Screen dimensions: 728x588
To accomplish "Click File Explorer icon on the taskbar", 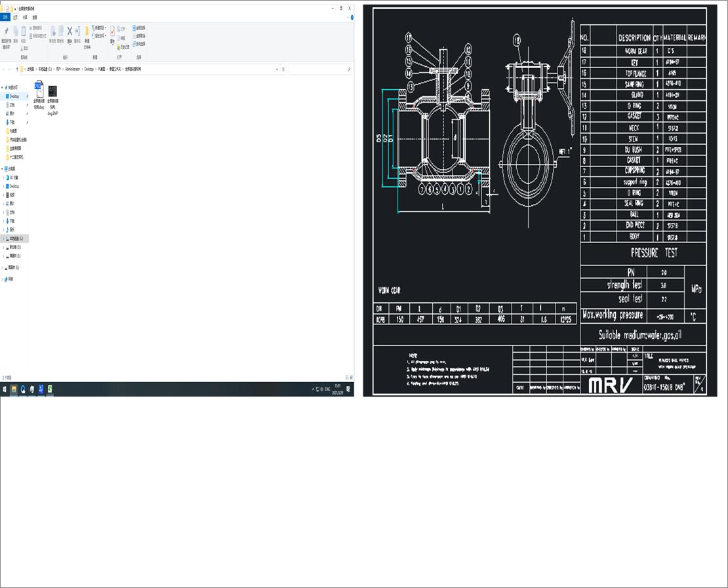I will pyautogui.click(x=14, y=389).
